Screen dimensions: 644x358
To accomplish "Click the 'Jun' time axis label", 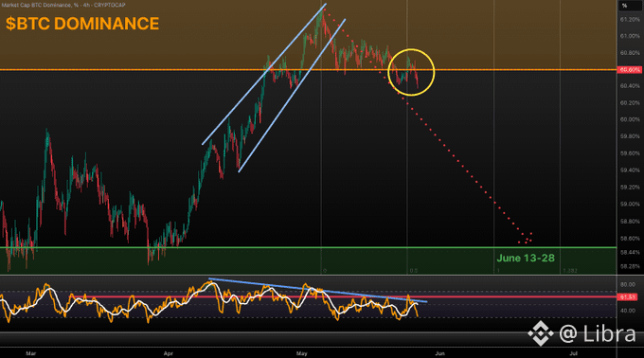I will (x=439, y=353).
